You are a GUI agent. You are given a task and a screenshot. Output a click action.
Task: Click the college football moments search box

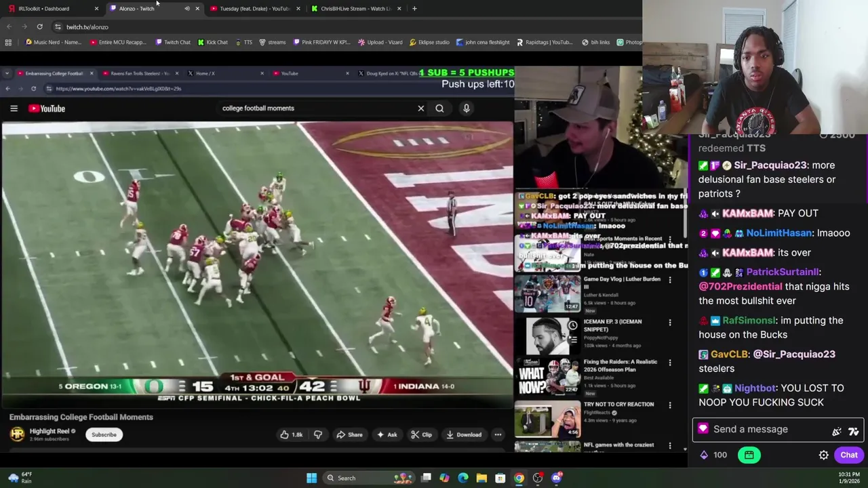pyautogui.click(x=315, y=108)
